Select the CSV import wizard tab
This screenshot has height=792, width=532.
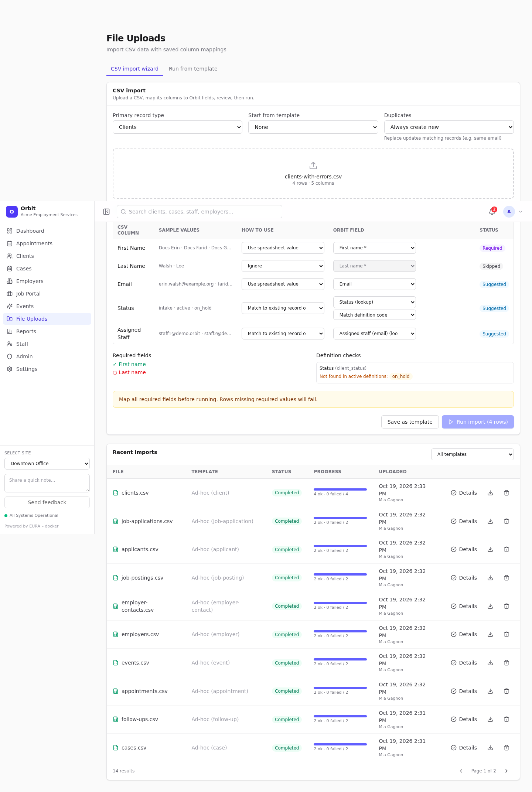134,69
